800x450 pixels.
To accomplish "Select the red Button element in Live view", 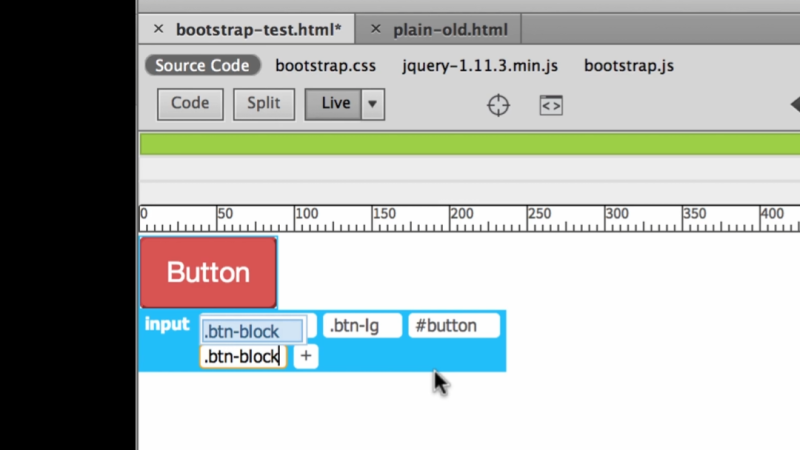I will [x=208, y=272].
